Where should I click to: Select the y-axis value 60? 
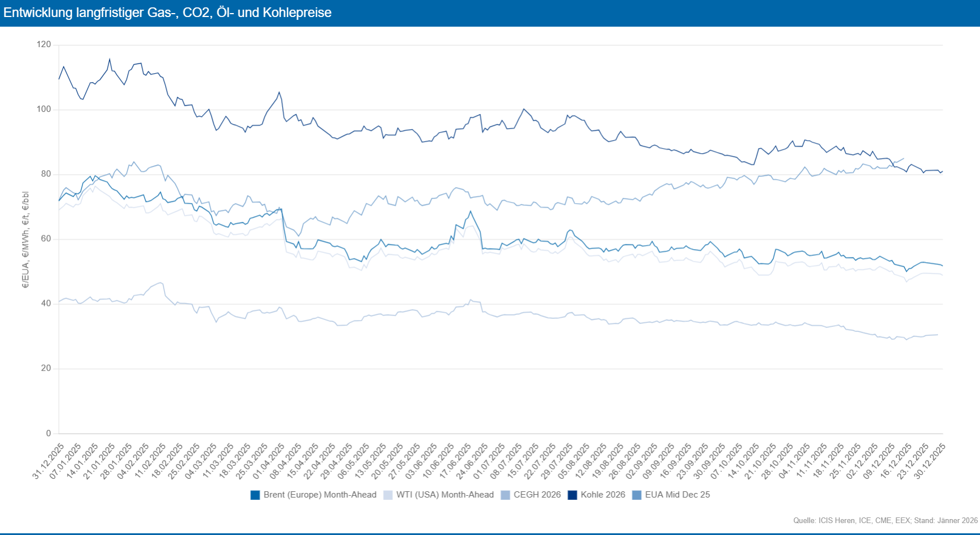pyautogui.click(x=46, y=239)
